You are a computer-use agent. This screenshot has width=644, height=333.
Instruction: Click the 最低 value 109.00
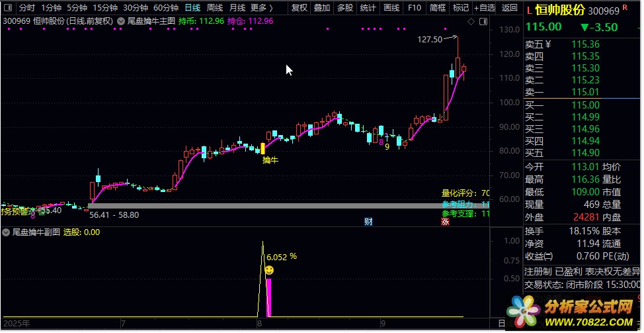(x=586, y=192)
